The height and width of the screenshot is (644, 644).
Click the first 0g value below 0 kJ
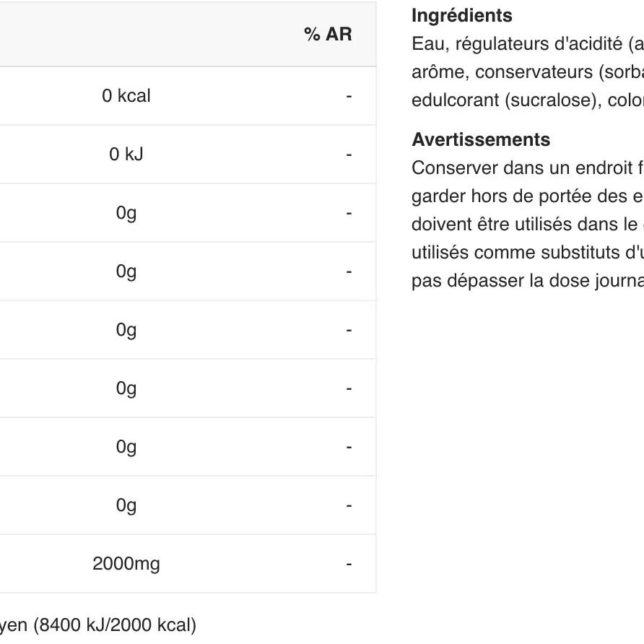(126, 213)
